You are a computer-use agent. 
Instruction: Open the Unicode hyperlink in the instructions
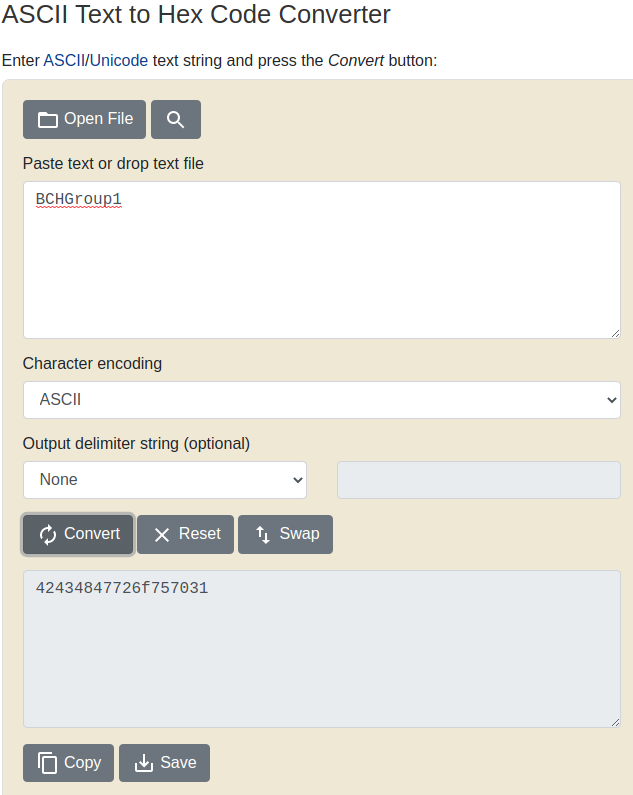pos(119,60)
